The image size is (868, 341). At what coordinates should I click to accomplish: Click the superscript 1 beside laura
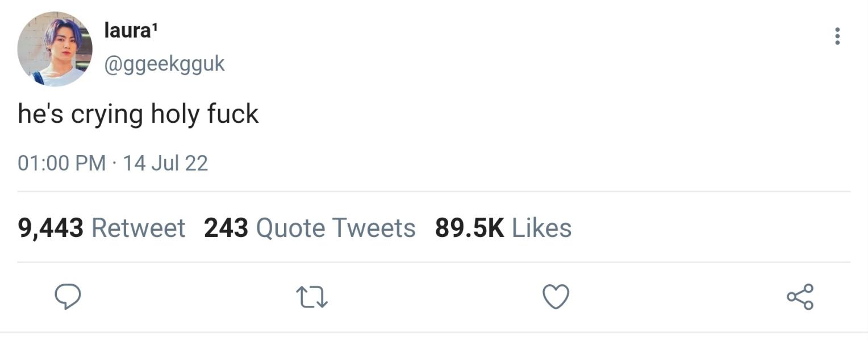click(153, 27)
